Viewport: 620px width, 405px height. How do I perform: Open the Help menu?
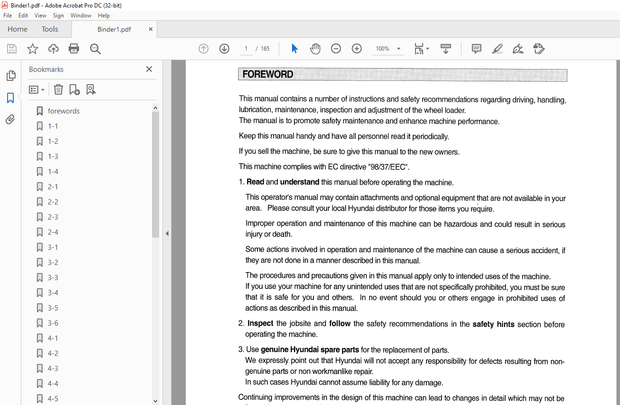[x=104, y=15]
